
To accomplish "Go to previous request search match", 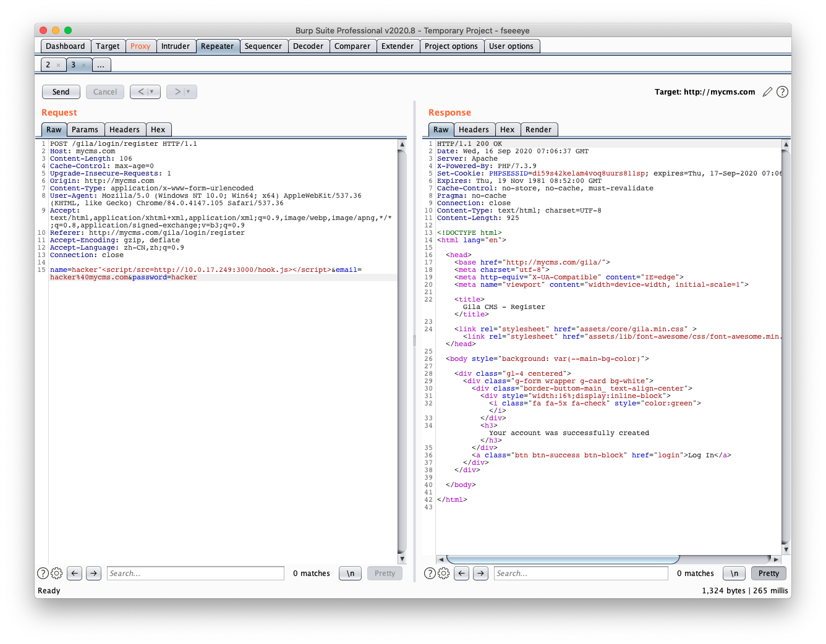I will coord(75,574).
